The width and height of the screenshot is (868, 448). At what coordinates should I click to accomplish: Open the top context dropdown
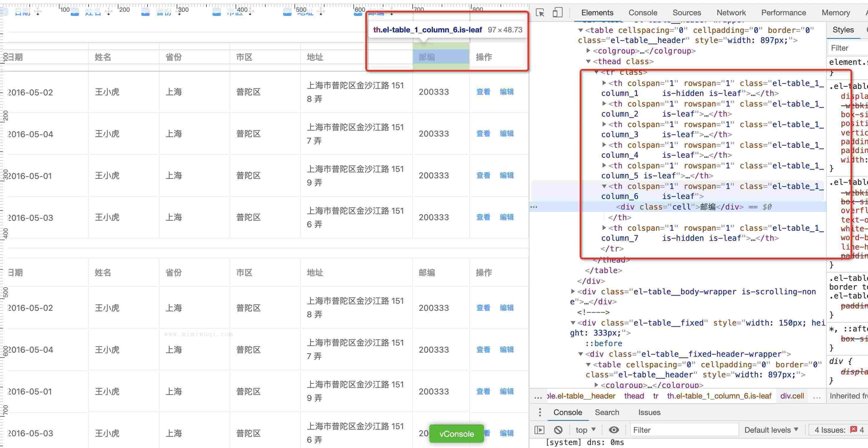(x=585, y=430)
